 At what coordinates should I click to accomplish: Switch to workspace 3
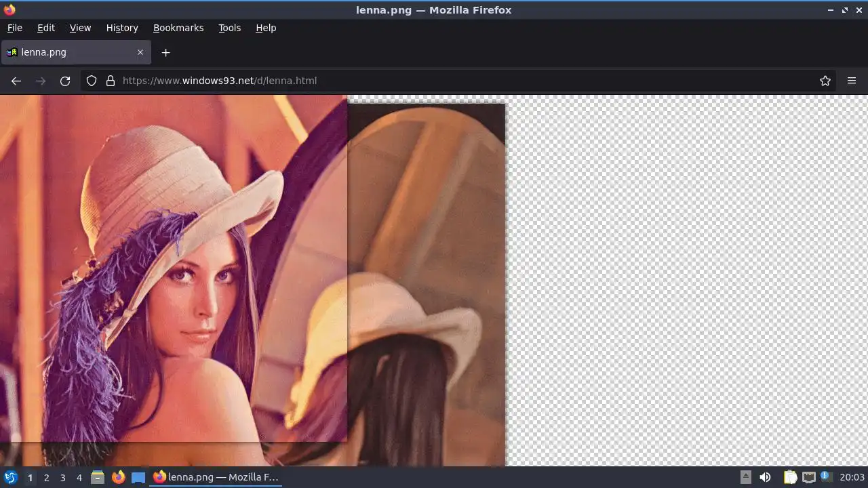click(x=62, y=477)
